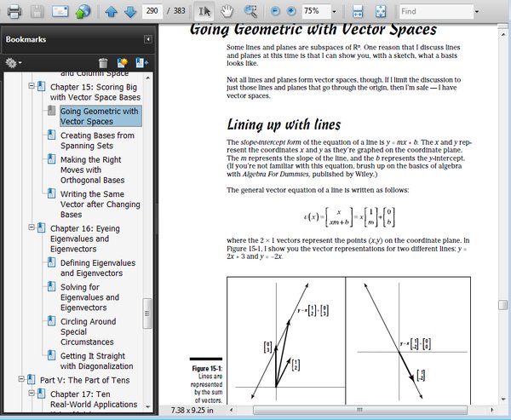Open Defining Eigenvalues and Eigenvectors bookmark
This screenshot has width=511, height=420.
(98, 268)
